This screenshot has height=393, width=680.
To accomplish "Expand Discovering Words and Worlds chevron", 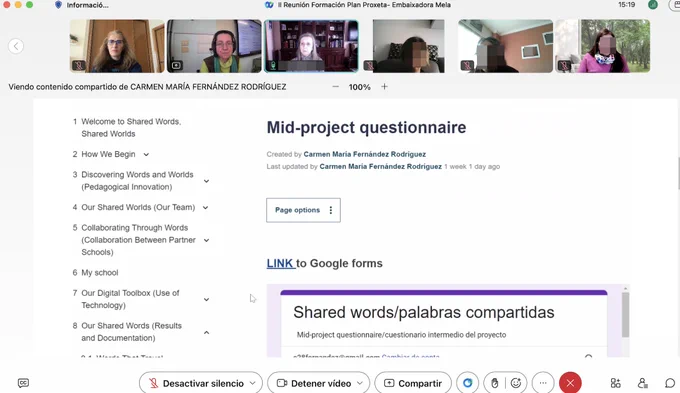I will tap(206, 181).
